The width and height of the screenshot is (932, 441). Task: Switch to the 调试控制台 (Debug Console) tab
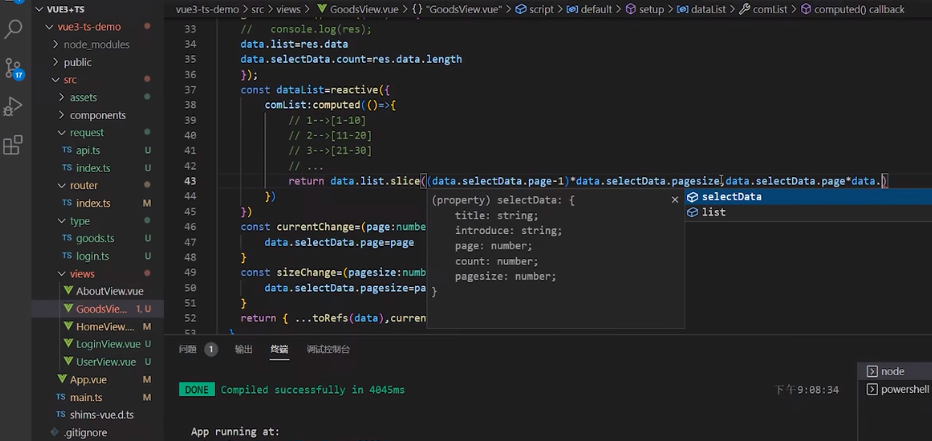point(328,349)
